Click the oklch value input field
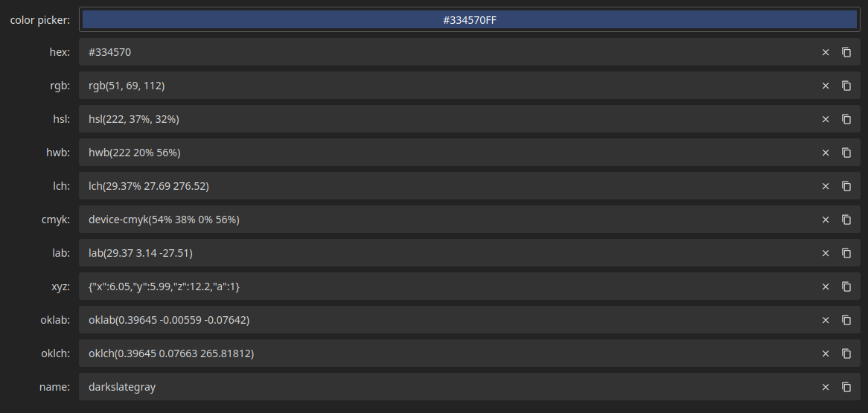The height and width of the screenshot is (413, 868). pyautogui.click(x=448, y=353)
